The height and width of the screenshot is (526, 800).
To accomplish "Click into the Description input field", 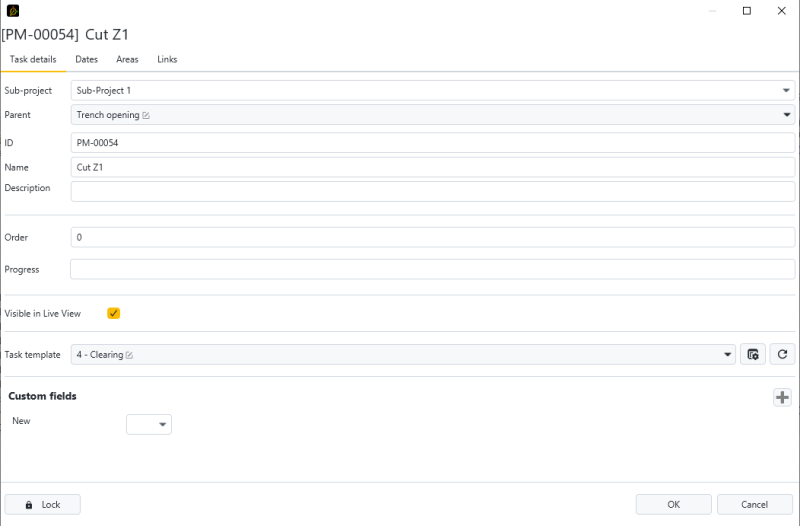I will (x=432, y=191).
